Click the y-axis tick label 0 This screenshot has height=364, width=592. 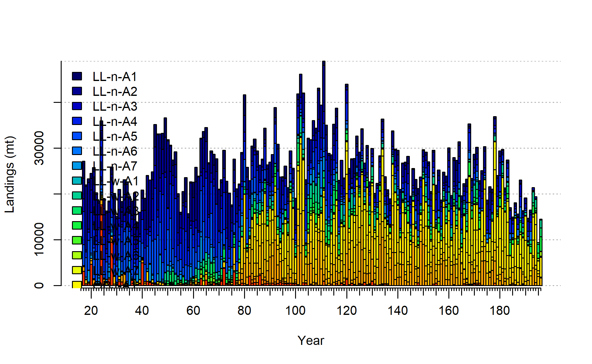click(x=39, y=285)
